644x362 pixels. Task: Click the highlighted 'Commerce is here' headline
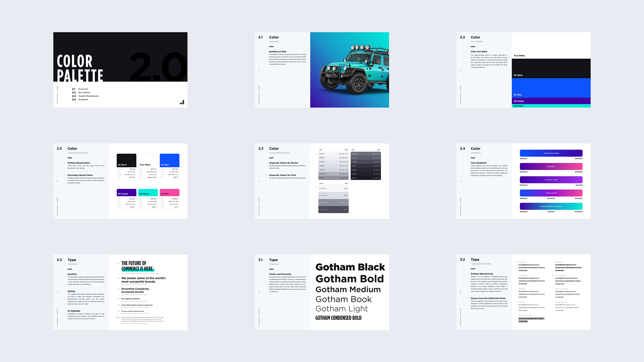click(x=138, y=269)
